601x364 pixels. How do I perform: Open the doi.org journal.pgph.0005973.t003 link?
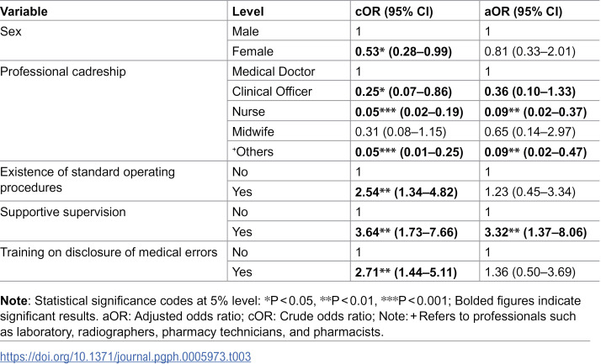(125, 356)
